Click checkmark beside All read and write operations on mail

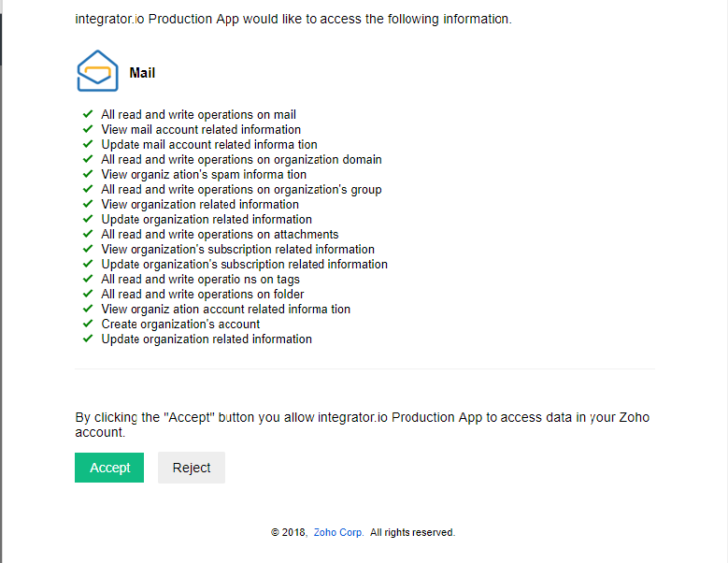[88, 114]
